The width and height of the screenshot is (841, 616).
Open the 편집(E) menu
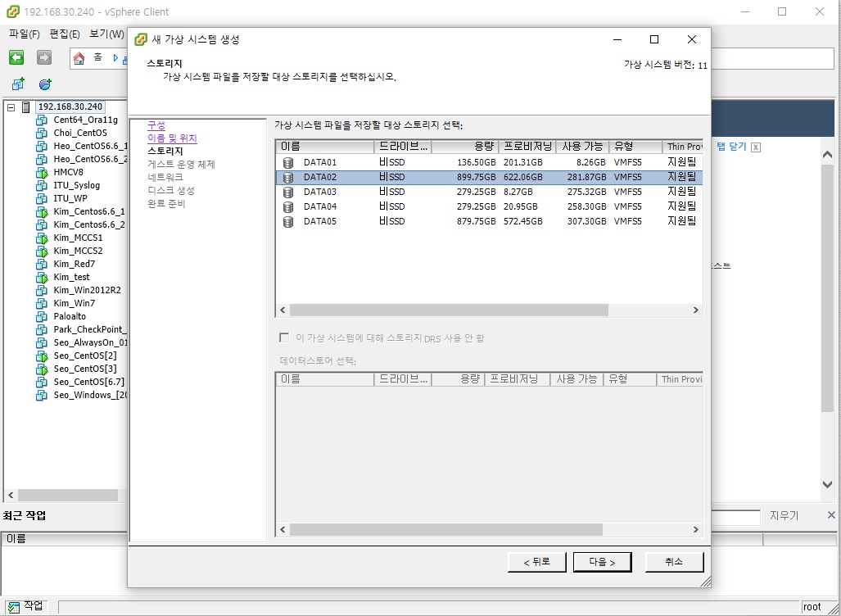click(65, 34)
